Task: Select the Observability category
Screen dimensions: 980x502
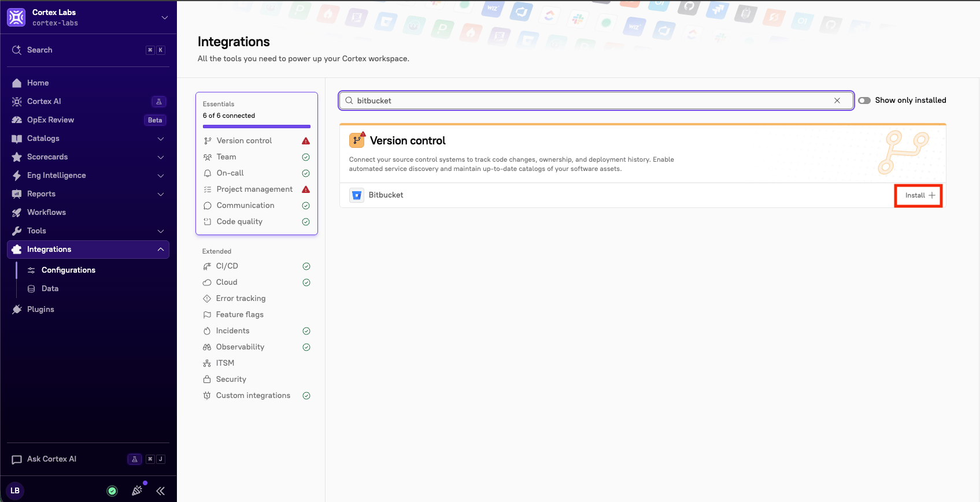Action: [257, 347]
